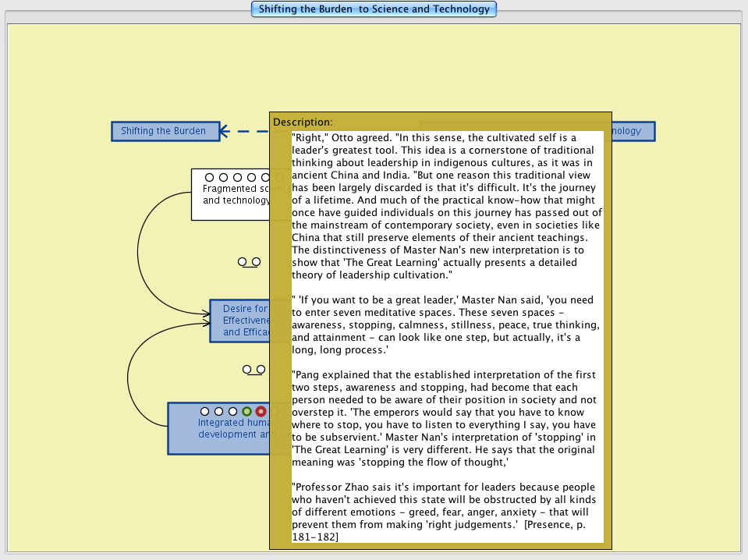
Task: Click the partially hidden "nology" box at right
Action: (633, 131)
